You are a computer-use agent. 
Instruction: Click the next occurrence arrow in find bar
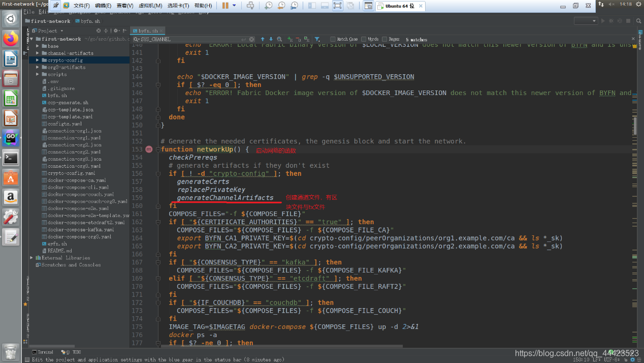coord(271,39)
